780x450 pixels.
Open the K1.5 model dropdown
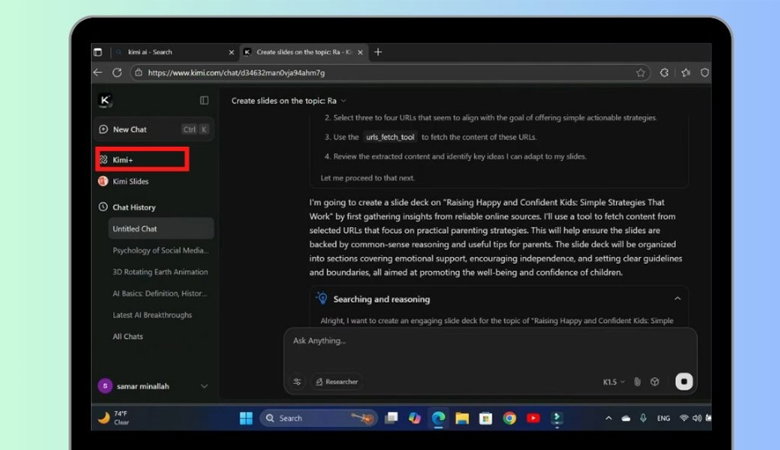(613, 382)
